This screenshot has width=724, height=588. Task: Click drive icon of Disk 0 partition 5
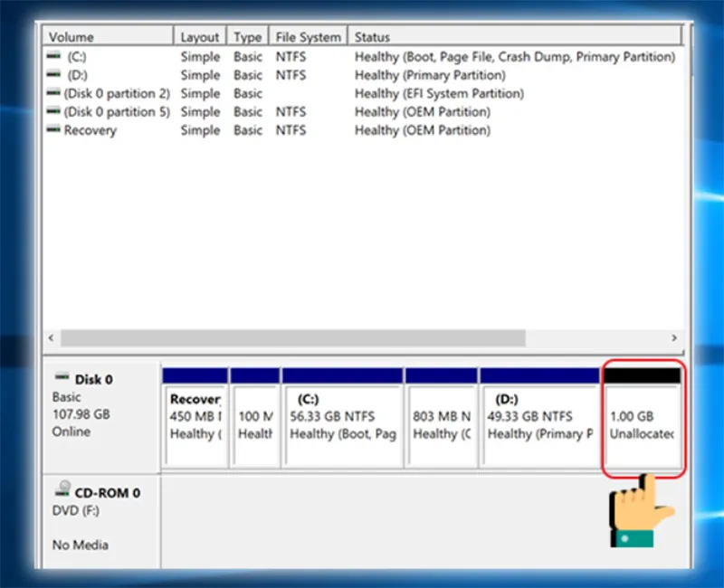point(53,111)
